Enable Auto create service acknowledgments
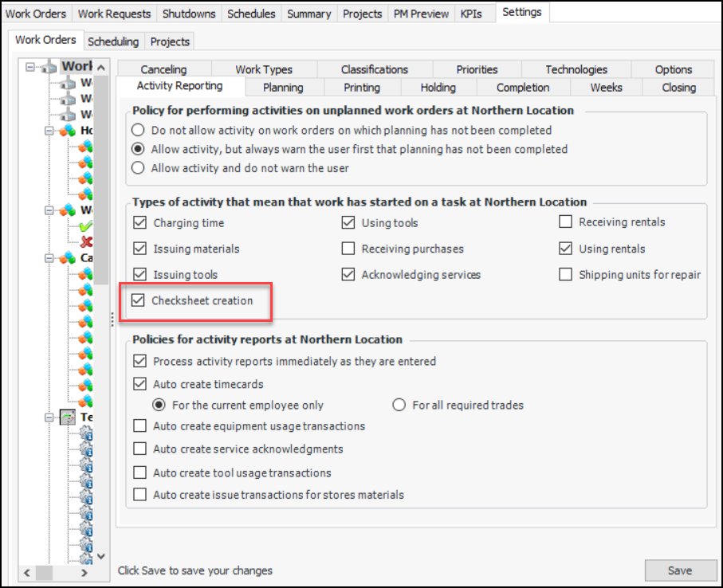The image size is (723, 588). click(139, 449)
